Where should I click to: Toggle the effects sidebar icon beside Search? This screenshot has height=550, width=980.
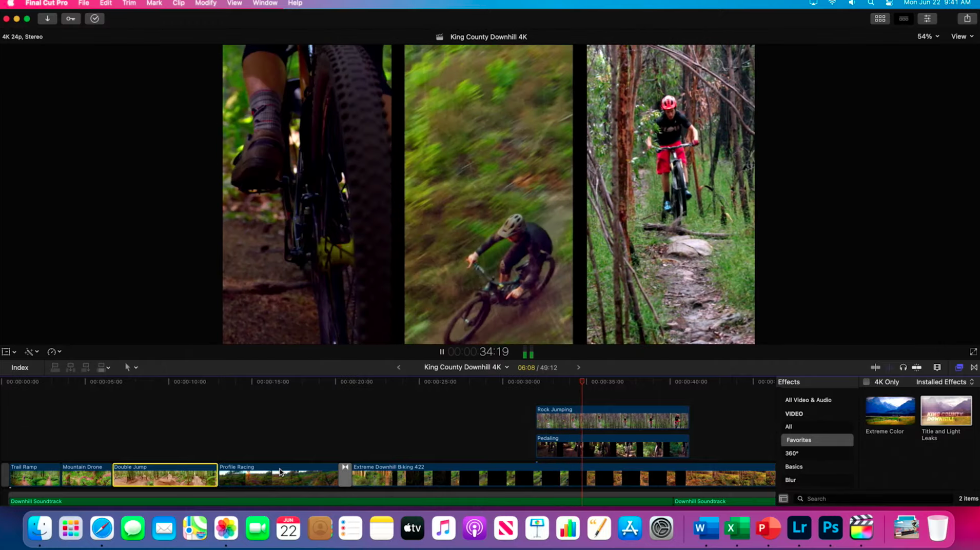pyautogui.click(x=783, y=499)
